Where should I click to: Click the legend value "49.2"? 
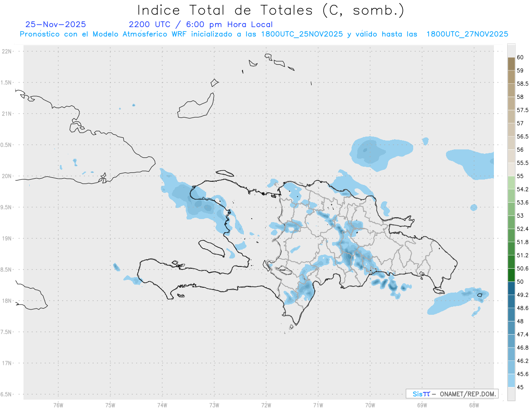[x=523, y=295]
